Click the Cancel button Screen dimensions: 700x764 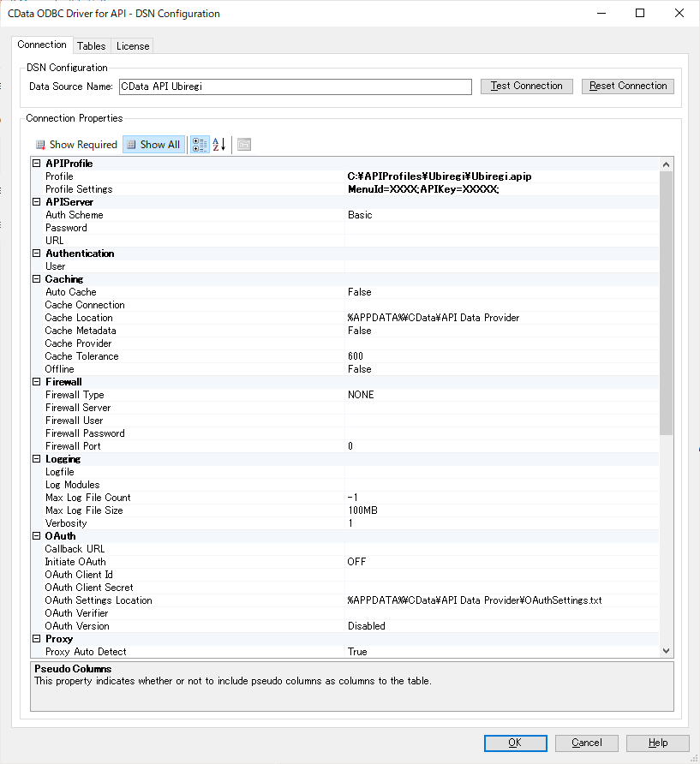point(587,743)
